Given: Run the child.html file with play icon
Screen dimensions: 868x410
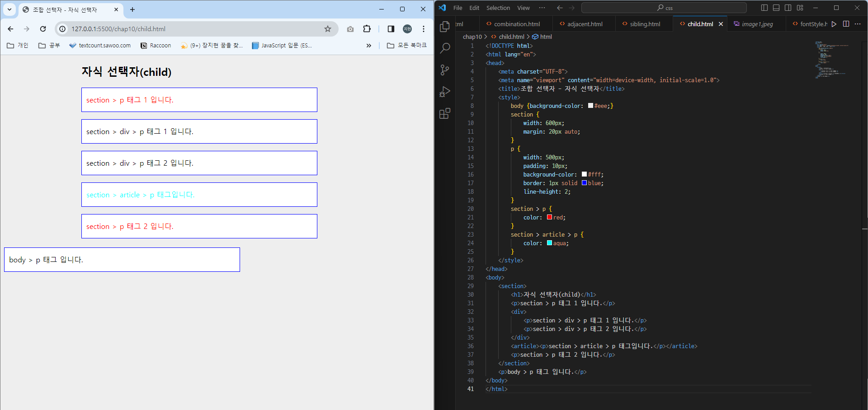Looking at the screenshot, I should pyautogui.click(x=834, y=24).
